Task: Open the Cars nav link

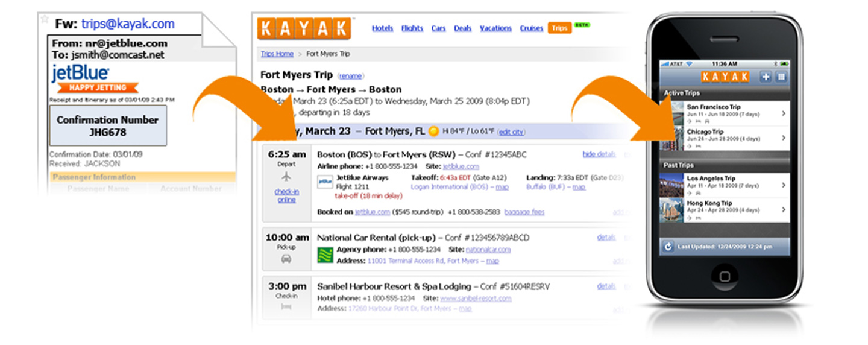Action: tap(438, 28)
